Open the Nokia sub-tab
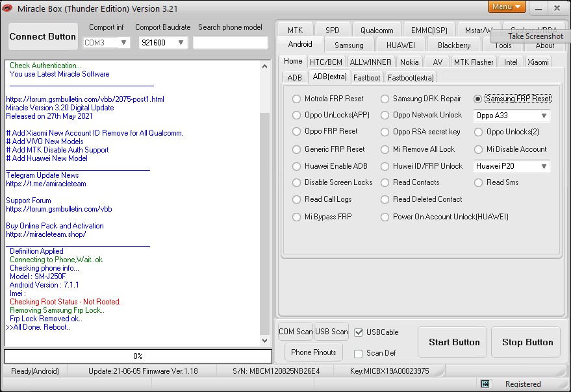 [x=409, y=62]
